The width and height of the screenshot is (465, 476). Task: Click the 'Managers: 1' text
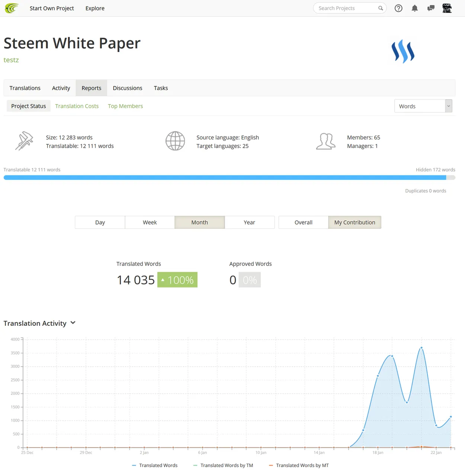[x=362, y=146]
